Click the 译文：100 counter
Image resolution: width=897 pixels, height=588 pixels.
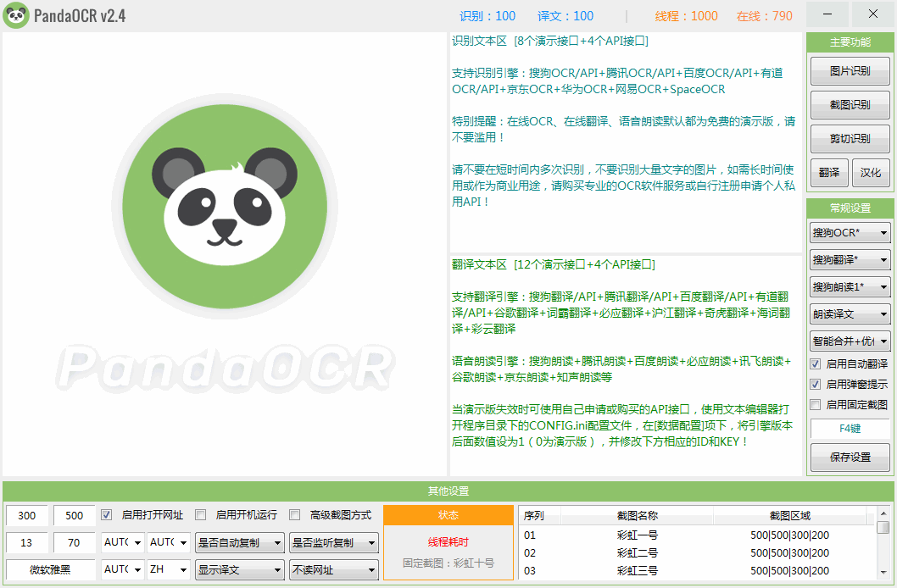coord(565,16)
